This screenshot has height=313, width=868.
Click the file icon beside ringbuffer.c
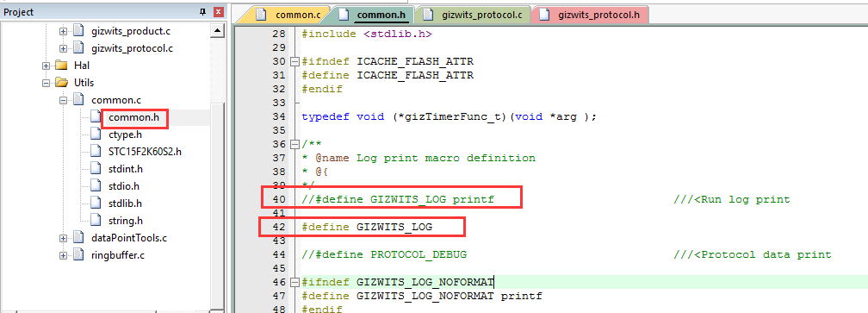78,255
